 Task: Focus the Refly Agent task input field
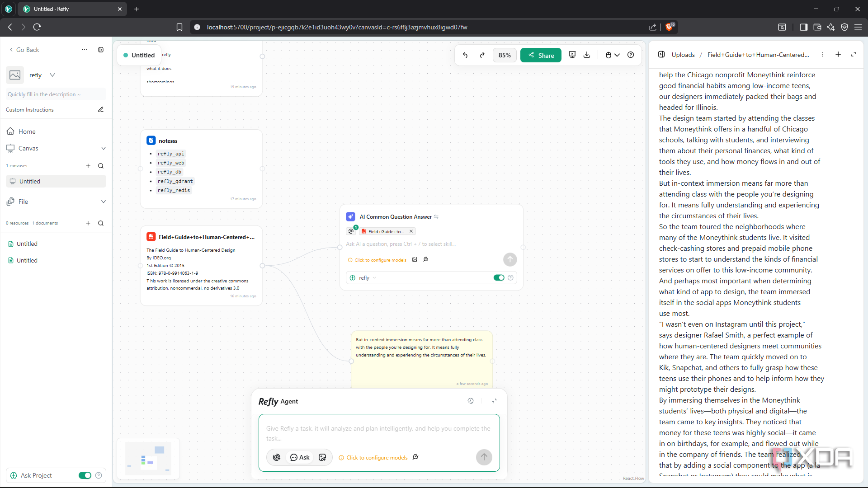click(x=379, y=433)
